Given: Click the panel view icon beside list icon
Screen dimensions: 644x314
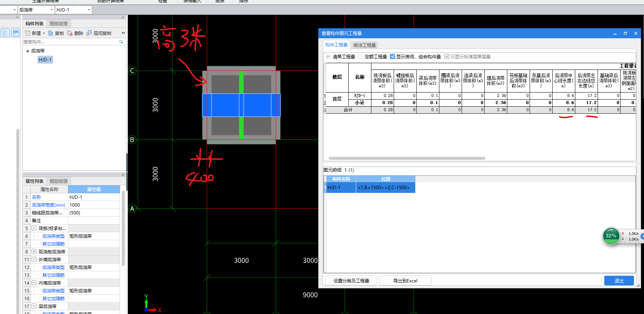Looking at the screenshot, I should [16, 33].
